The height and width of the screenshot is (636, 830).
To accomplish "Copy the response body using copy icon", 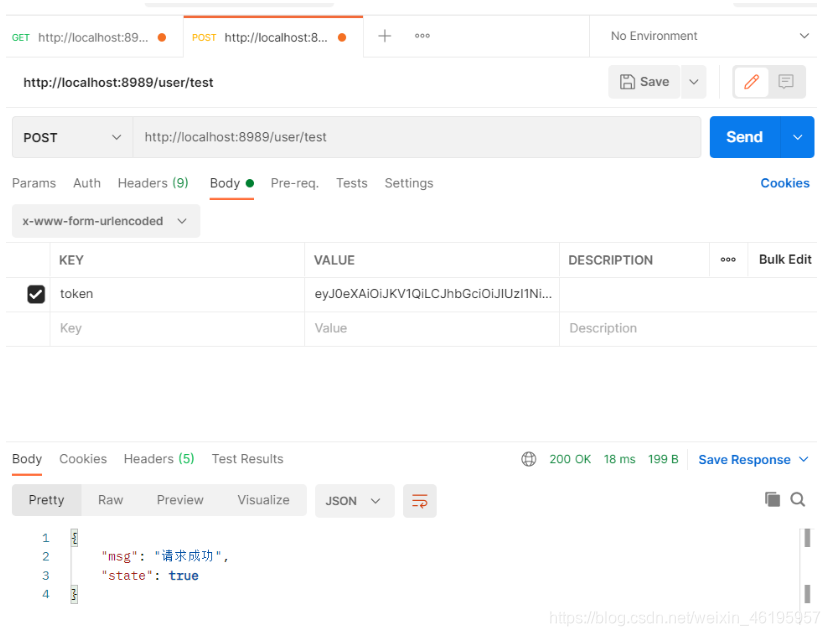I will click(x=772, y=498).
